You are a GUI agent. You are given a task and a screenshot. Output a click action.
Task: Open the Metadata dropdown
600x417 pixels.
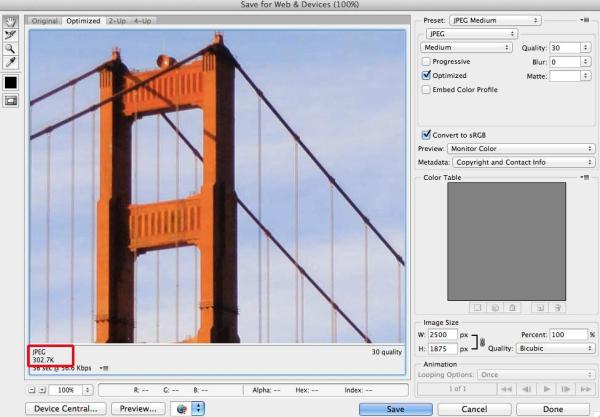point(522,161)
